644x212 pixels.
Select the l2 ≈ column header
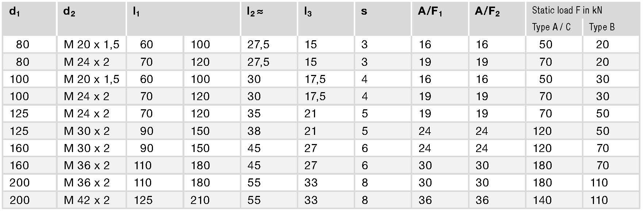tap(255, 12)
